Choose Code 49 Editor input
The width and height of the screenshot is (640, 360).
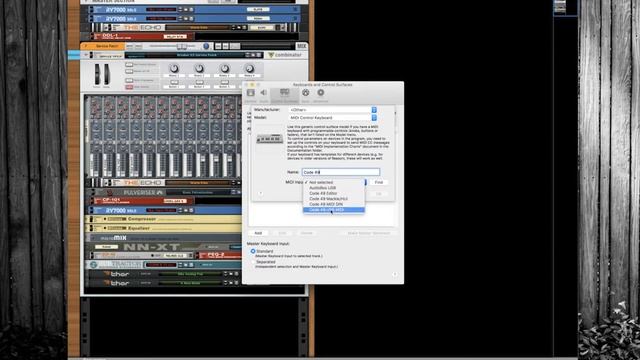[x=334, y=193]
